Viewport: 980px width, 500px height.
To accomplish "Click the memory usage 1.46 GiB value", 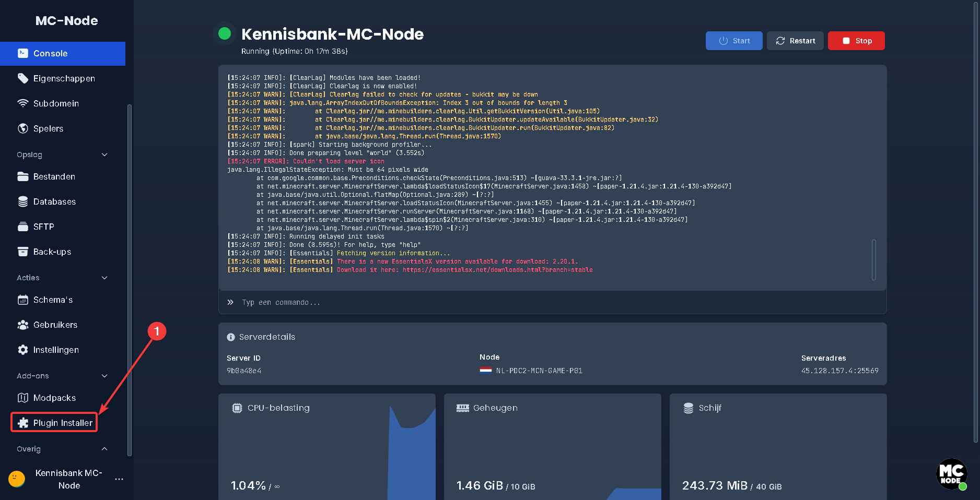I will point(480,485).
